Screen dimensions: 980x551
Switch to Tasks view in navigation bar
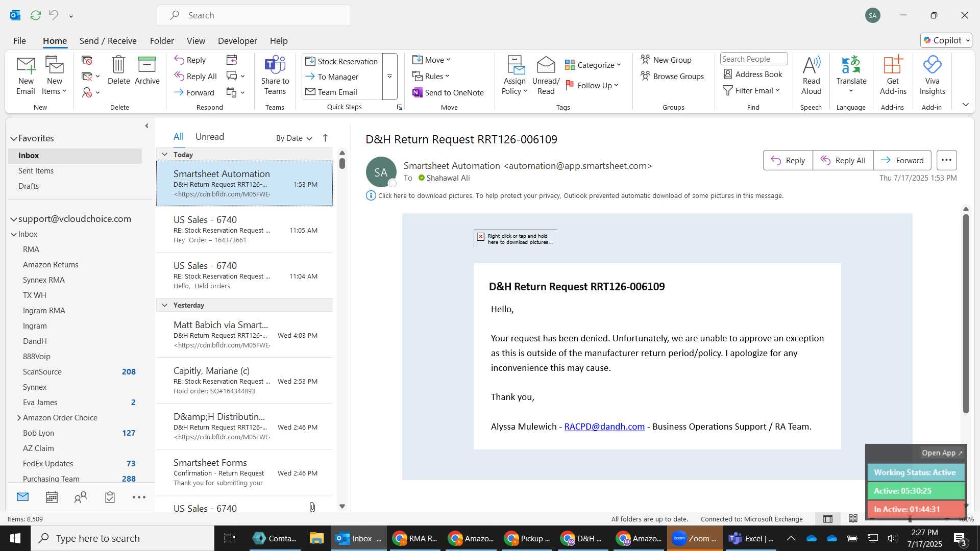(110, 497)
